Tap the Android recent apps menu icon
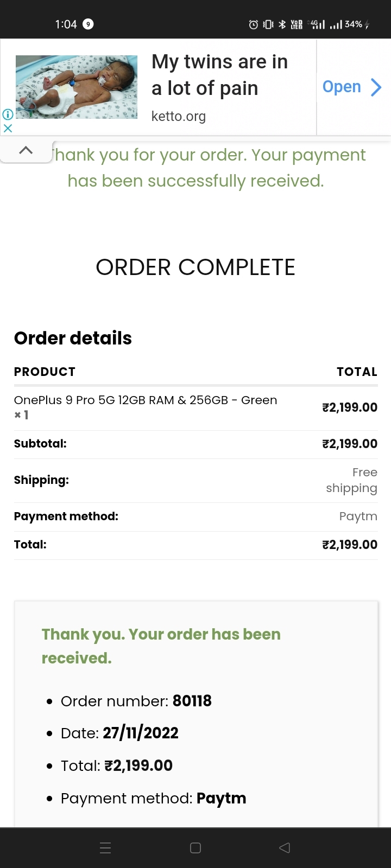The image size is (391, 868). [x=106, y=848]
